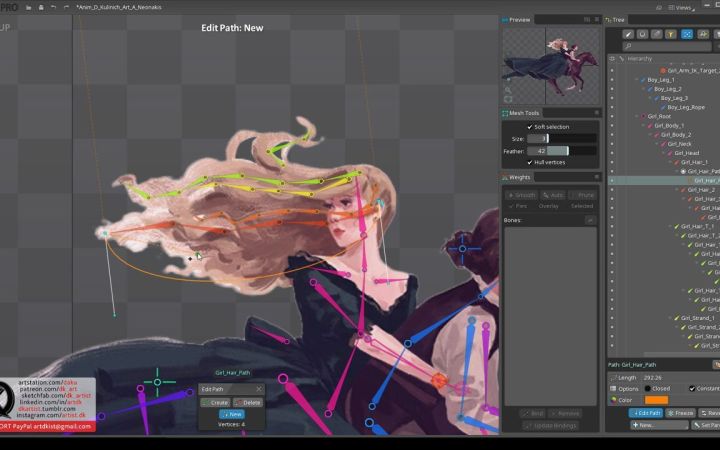Click the third filter icon in Tree toolbar
Viewport: 720px width, 450px height.
tap(657, 34)
